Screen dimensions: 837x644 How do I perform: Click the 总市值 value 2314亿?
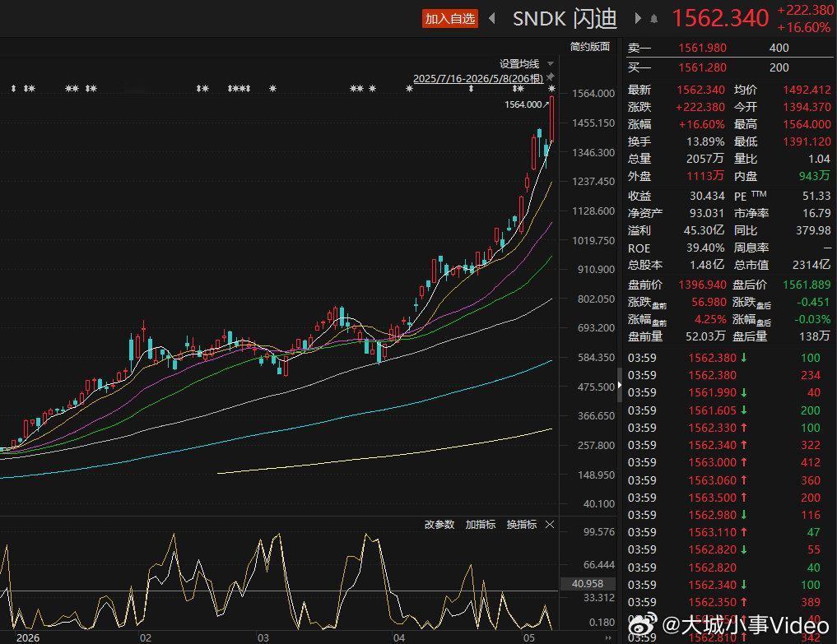point(812,265)
